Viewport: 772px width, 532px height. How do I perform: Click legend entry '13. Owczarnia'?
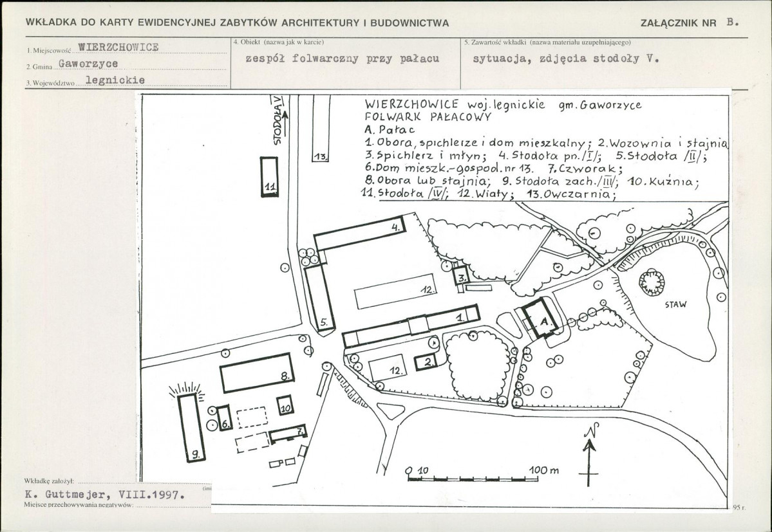click(571, 194)
